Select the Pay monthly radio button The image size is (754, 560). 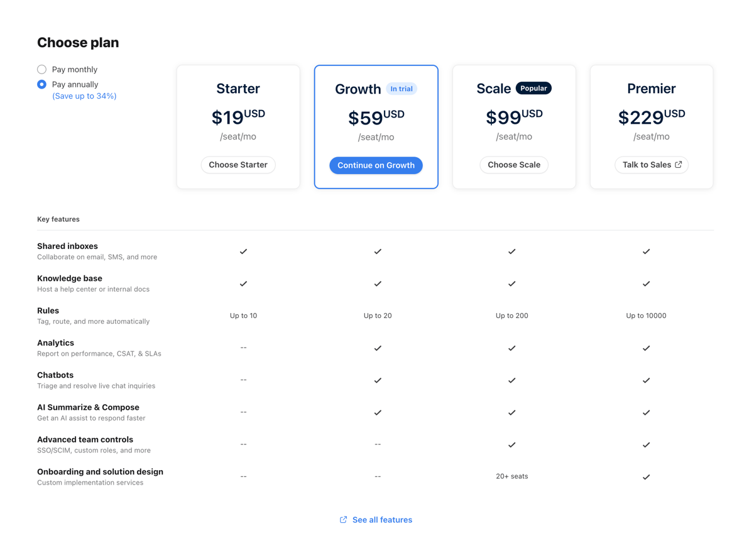click(41, 69)
